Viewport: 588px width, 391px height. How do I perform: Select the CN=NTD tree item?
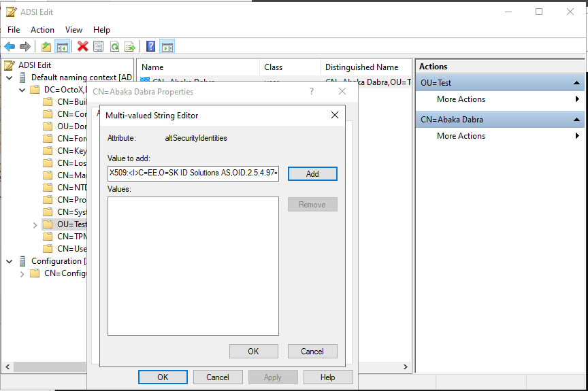[72, 188]
